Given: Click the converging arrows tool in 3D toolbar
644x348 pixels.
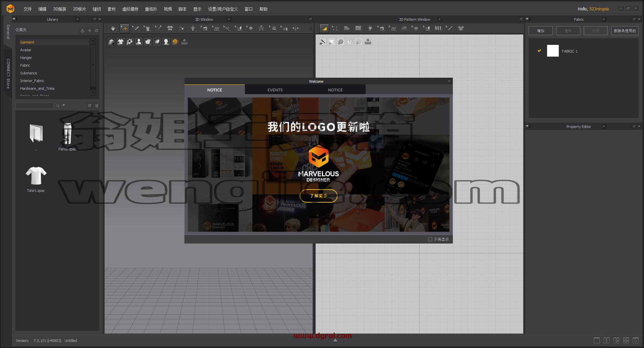Looking at the screenshot, I should pos(296,28).
